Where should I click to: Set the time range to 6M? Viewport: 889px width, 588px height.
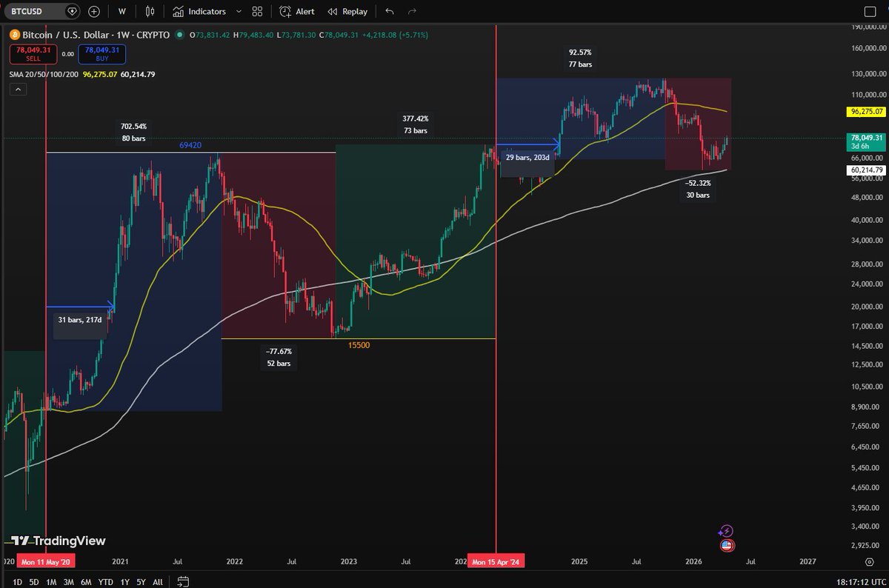point(87,582)
